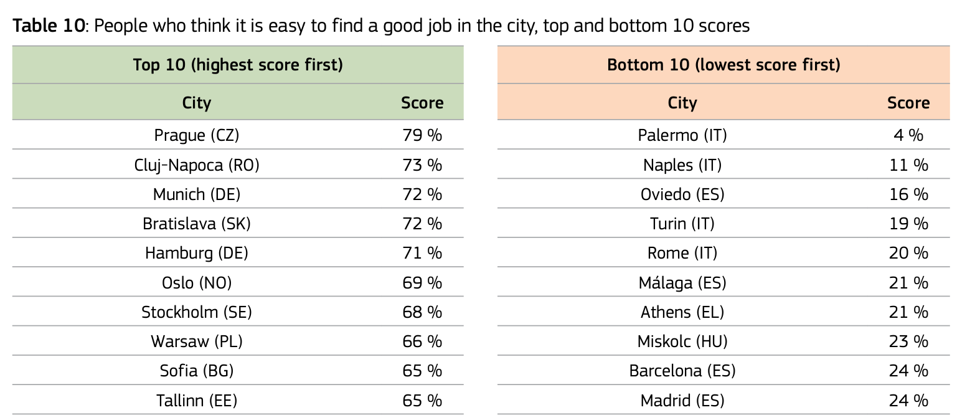Click the Table 10 title text
The height and width of the screenshot is (420, 980).
pyautogui.click(x=381, y=26)
